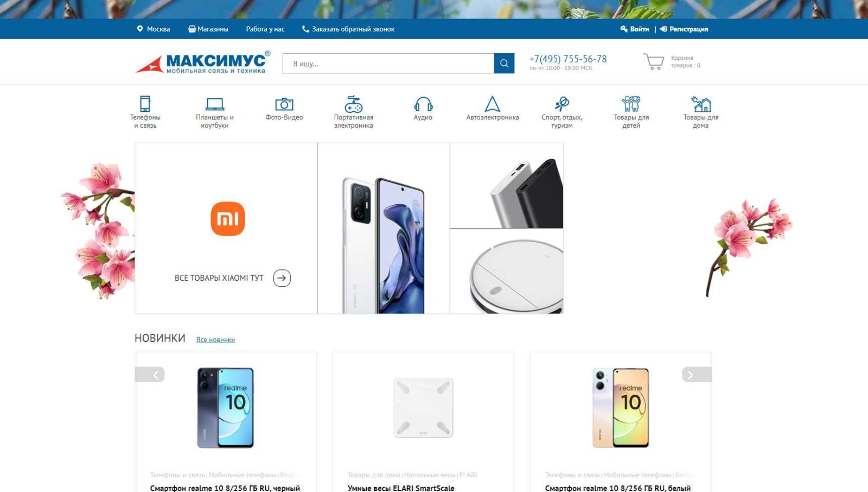The height and width of the screenshot is (492, 868).
Task: Click the arrow circle beside Все товары Xiaomi
Action: pyautogui.click(x=282, y=278)
